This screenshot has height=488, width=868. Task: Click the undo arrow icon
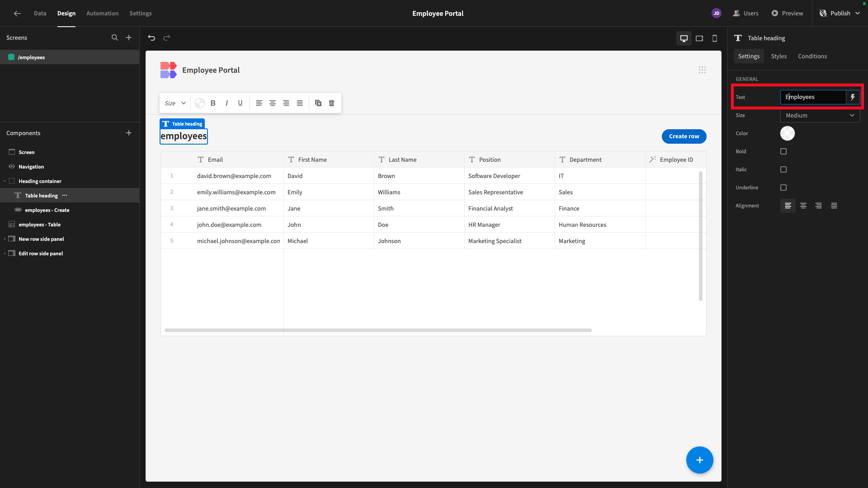click(x=151, y=38)
